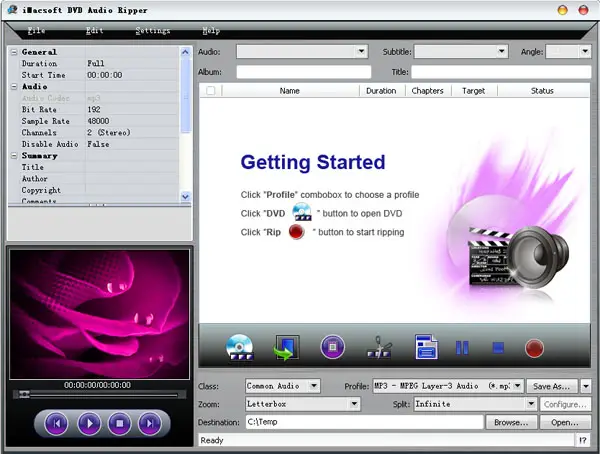Click previous track button in player
Image resolution: width=600 pixels, height=454 pixels.
click(57, 423)
